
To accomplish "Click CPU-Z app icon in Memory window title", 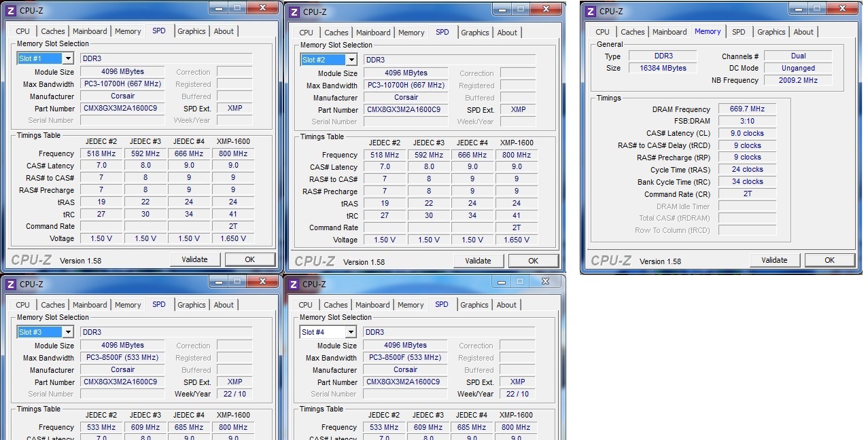I will pos(590,11).
